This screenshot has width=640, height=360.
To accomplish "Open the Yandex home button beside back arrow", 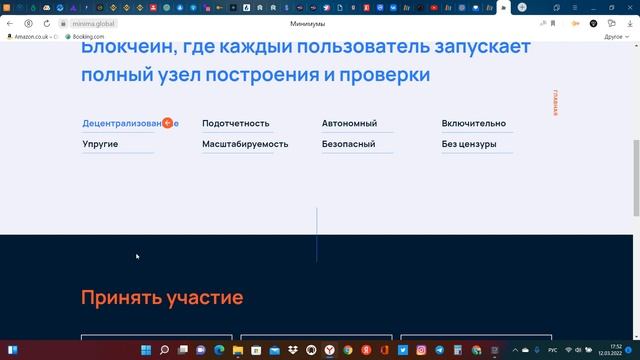I will pyautogui.click(x=28, y=24).
